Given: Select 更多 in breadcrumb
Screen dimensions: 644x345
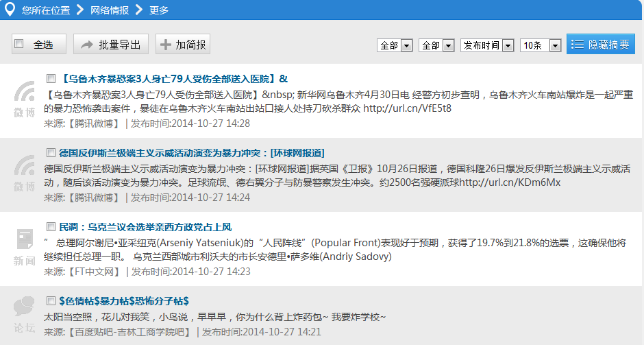Looking at the screenshot, I should [158, 10].
